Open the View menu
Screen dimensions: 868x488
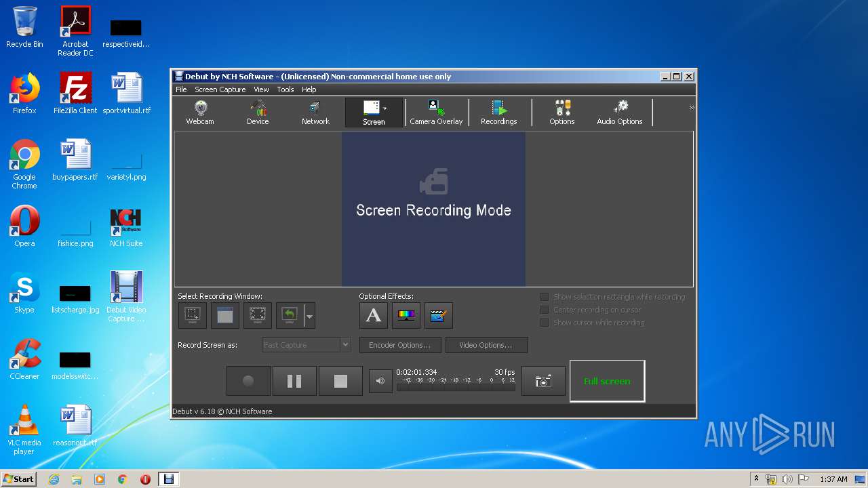point(261,89)
